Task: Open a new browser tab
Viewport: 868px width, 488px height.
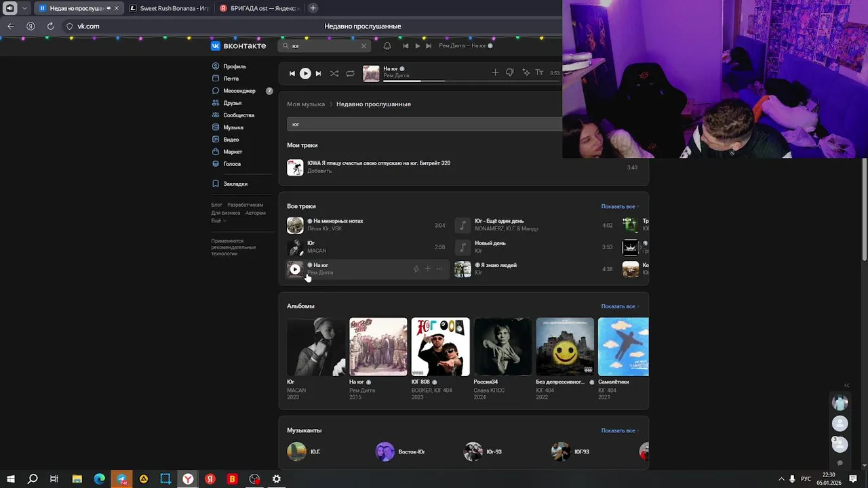Action: [x=313, y=8]
